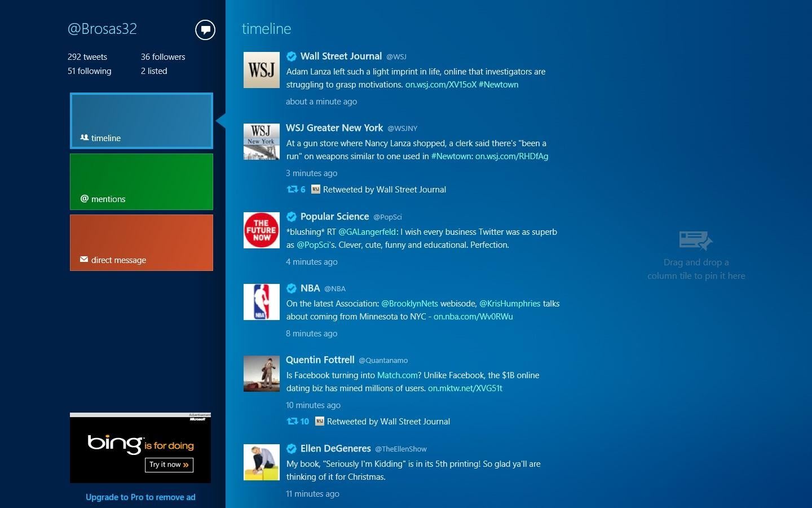
Task: Open #Newtown hashtag in Wall Street Journal tweet
Action: (x=498, y=85)
